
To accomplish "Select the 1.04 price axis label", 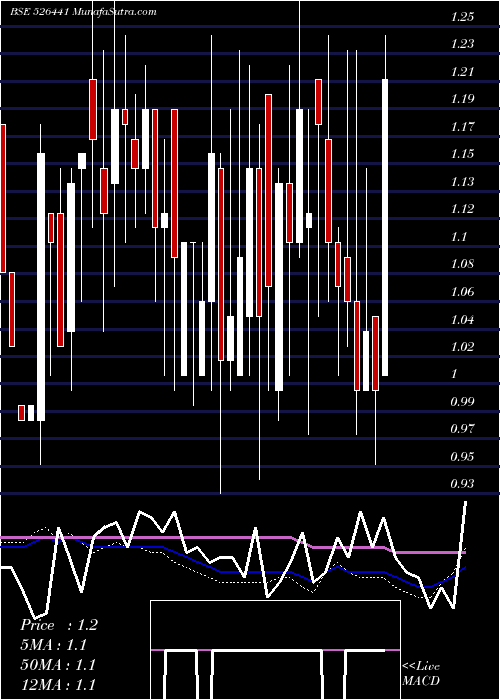I will [462, 320].
